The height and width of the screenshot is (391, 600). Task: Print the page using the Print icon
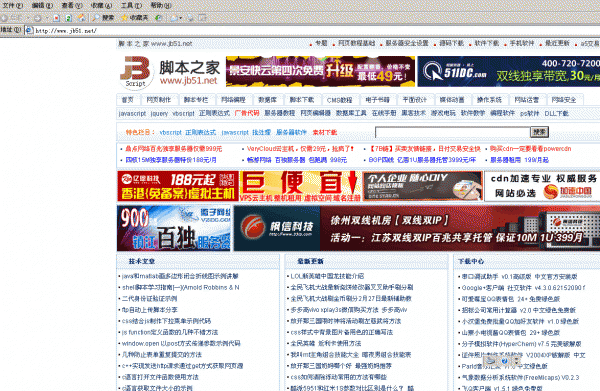190,18
